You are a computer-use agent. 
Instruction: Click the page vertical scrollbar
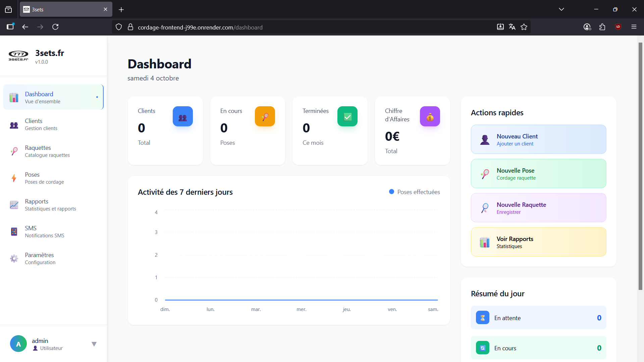(x=640, y=168)
